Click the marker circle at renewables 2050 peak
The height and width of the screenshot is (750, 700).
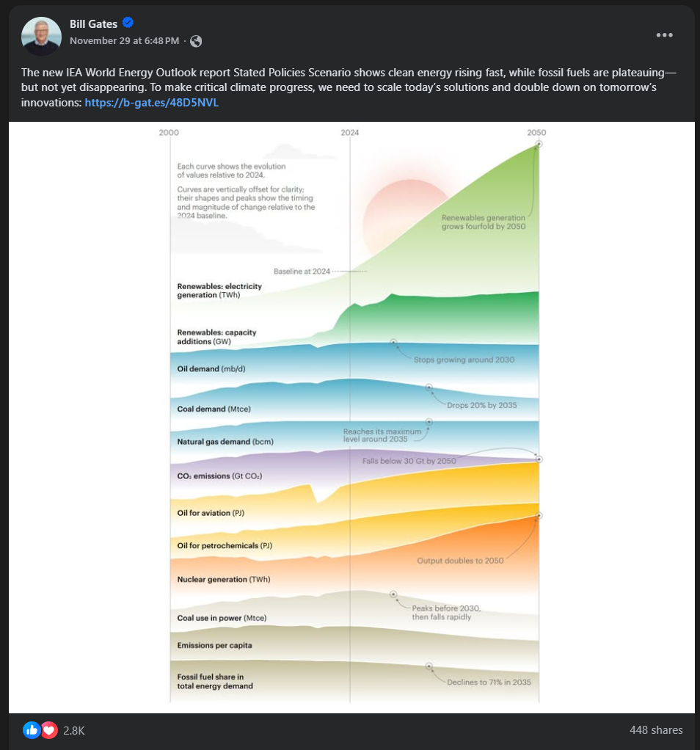[x=539, y=144]
